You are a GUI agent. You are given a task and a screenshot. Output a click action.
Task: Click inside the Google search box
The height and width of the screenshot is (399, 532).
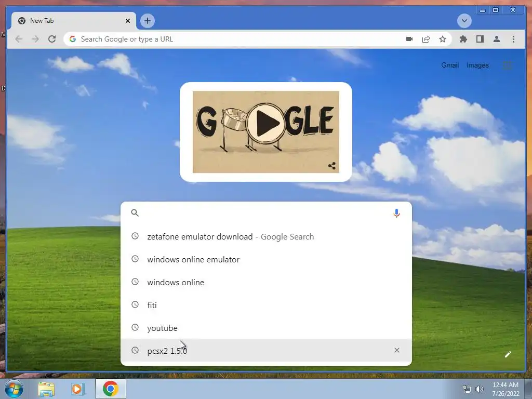pos(266,213)
